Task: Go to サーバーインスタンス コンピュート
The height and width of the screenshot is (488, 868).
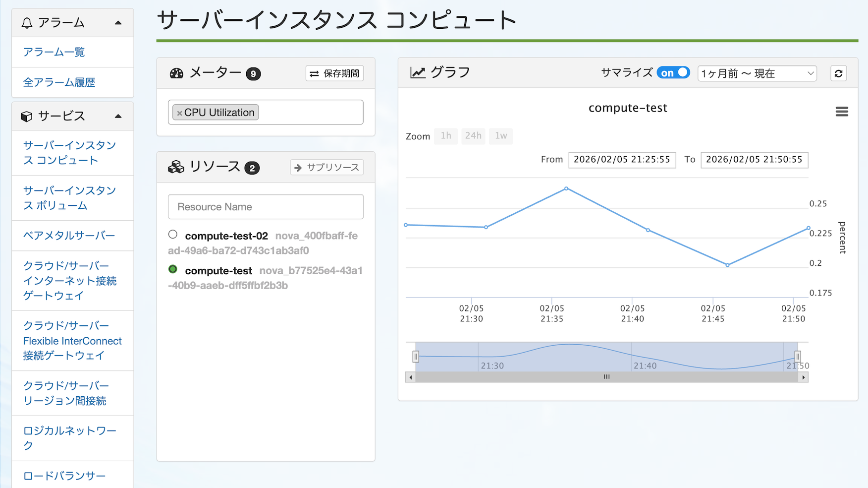Action: (x=69, y=153)
